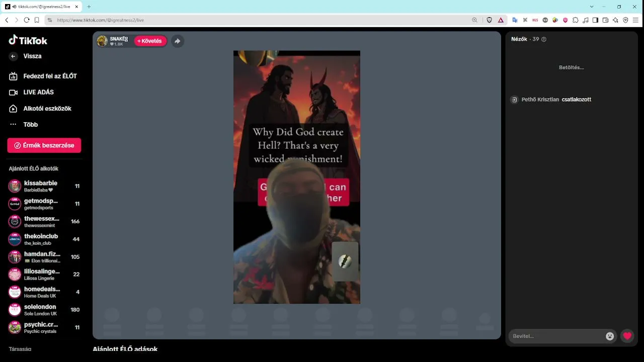Viewport: 644px width, 362px height.
Task: Select the tiktok.com/@igreatness2/live tab
Action: 42,7
